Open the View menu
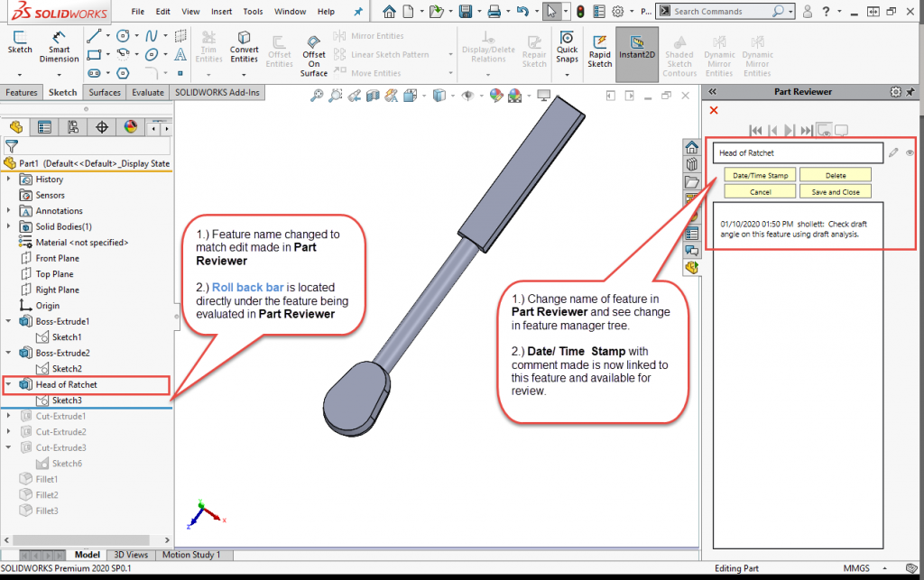Screen dimensions: 924x580 click(190, 11)
